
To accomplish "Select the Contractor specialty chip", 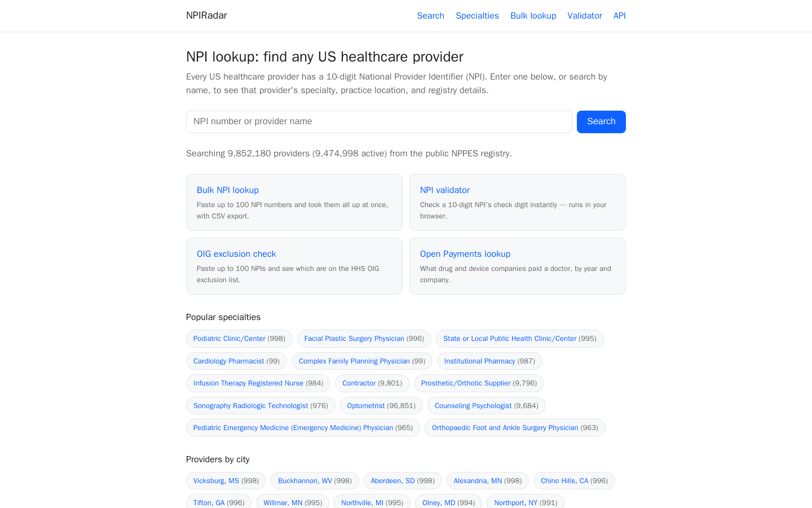I will [372, 383].
